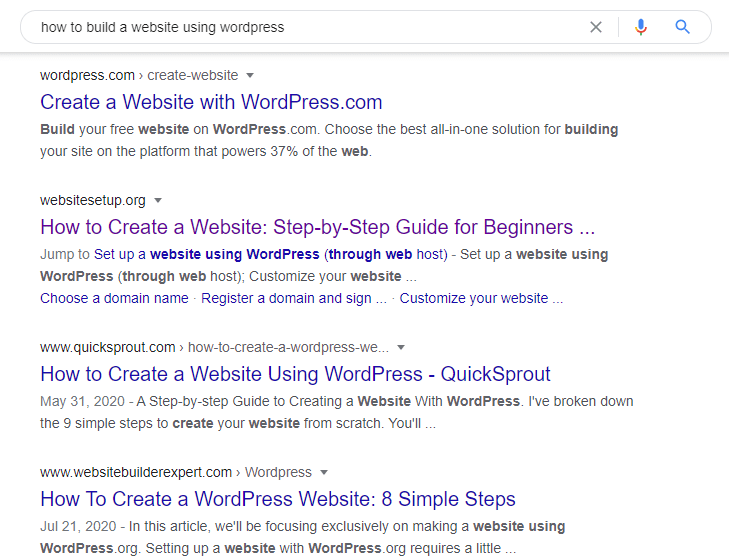Expand the dropdown arrow beside wordpress.com create-website
The width and height of the screenshot is (729, 560).
[250, 75]
